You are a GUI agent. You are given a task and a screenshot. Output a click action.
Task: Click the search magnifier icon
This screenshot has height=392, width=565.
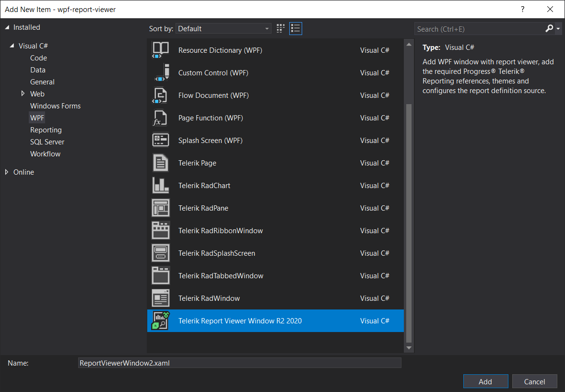click(x=549, y=28)
